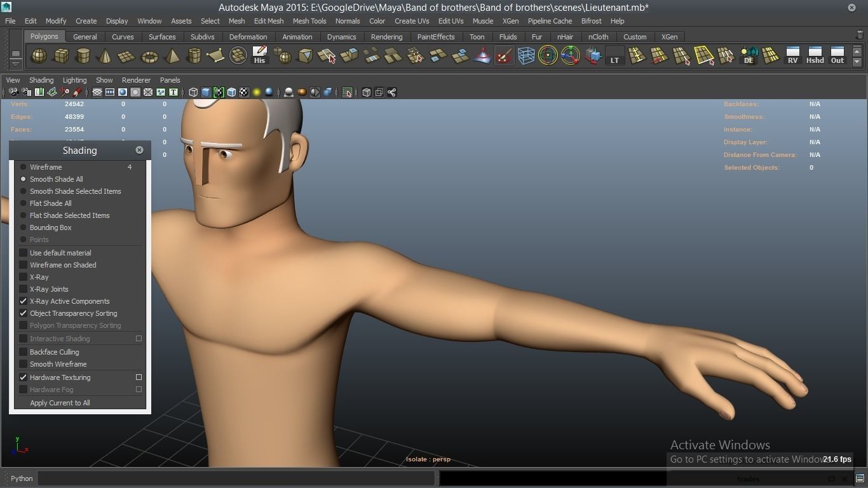Viewport: 868px width, 488px height.
Task: Click the select camera icon in panel toolbar
Action: click(x=13, y=92)
